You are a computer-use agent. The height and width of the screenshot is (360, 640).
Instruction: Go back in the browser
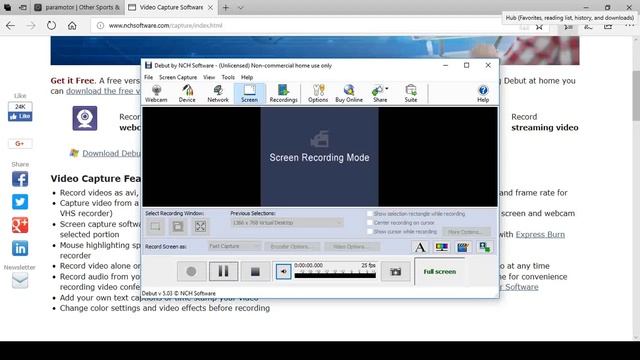[x=11, y=25]
